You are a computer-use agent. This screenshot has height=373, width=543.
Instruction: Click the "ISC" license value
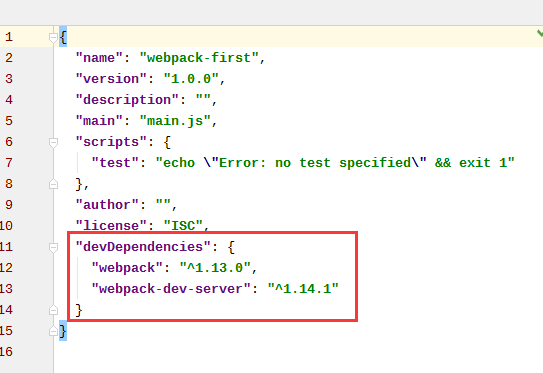[183, 226]
